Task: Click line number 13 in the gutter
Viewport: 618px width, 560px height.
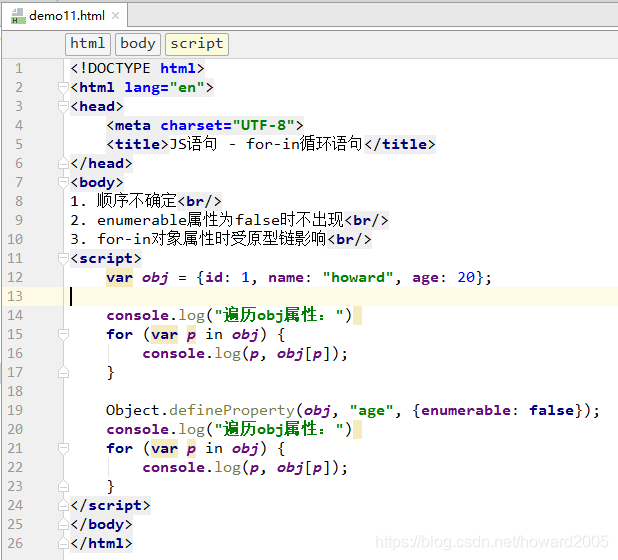Action: pyautogui.click(x=15, y=296)
